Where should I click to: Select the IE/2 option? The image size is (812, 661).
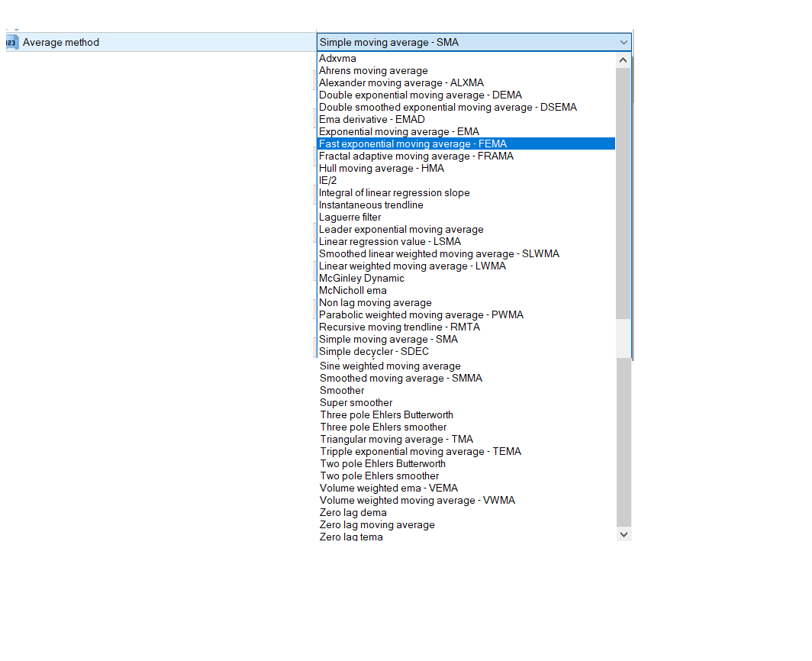[328, 181]
